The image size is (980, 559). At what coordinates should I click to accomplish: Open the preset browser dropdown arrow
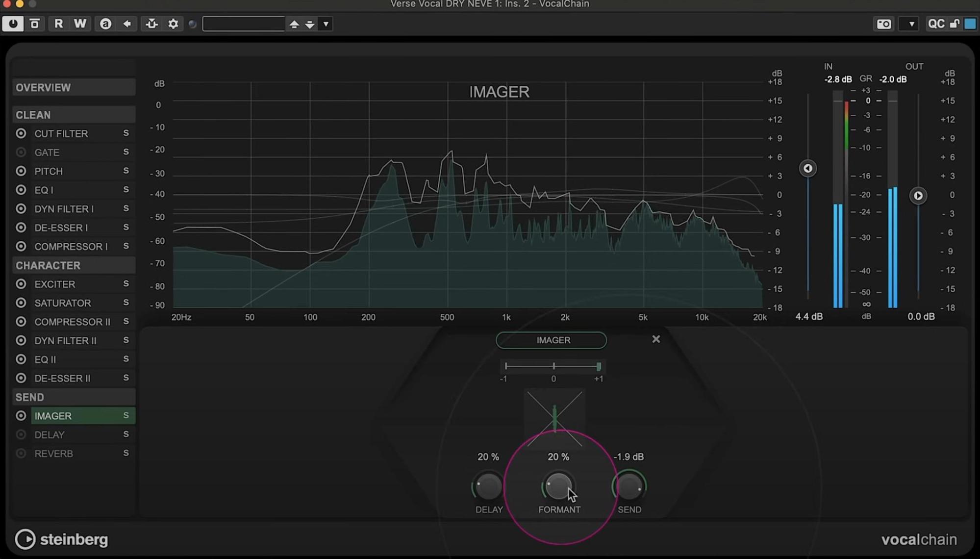326,24
